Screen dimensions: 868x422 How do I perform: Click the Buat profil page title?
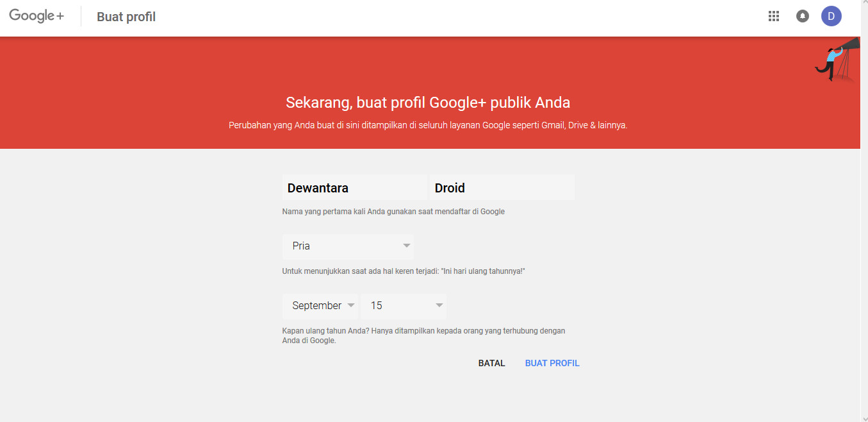[126, 17]
